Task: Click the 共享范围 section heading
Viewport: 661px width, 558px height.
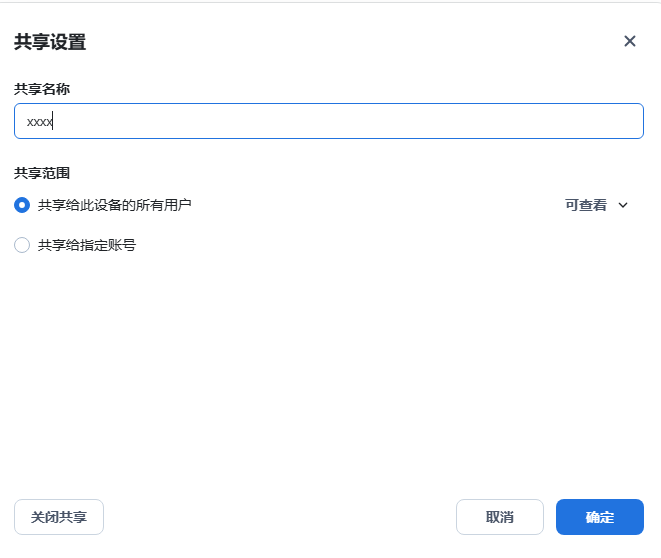Action: coord(42,173)
